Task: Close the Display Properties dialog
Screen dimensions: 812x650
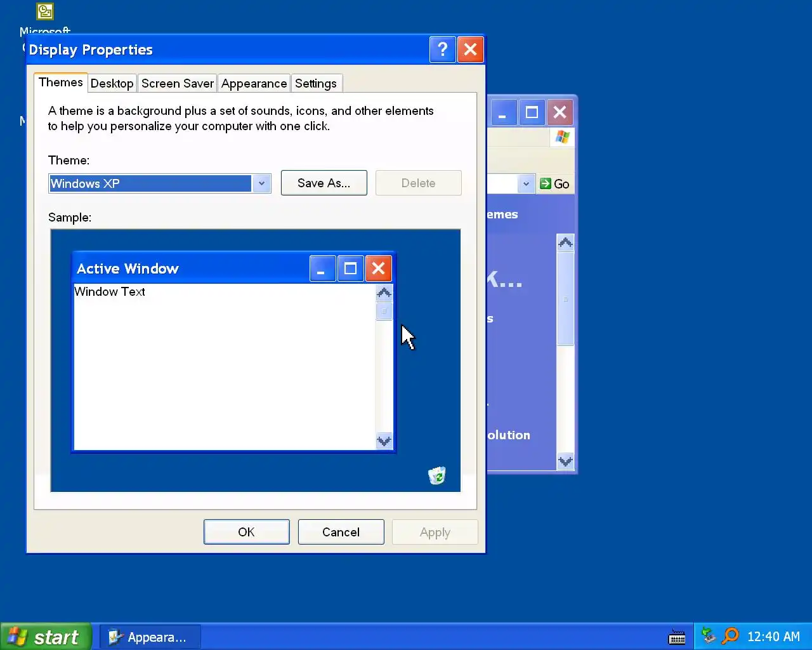Action: (x=470, y=50)
